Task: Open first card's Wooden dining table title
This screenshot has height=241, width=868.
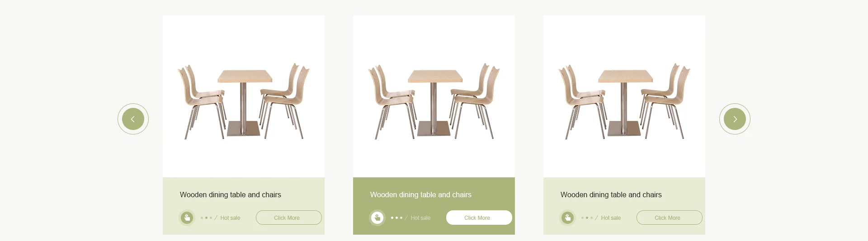Action: coord(231,195)
